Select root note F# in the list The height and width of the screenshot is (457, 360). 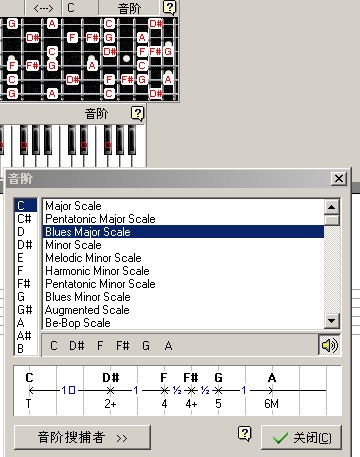(x=26, y=284)
